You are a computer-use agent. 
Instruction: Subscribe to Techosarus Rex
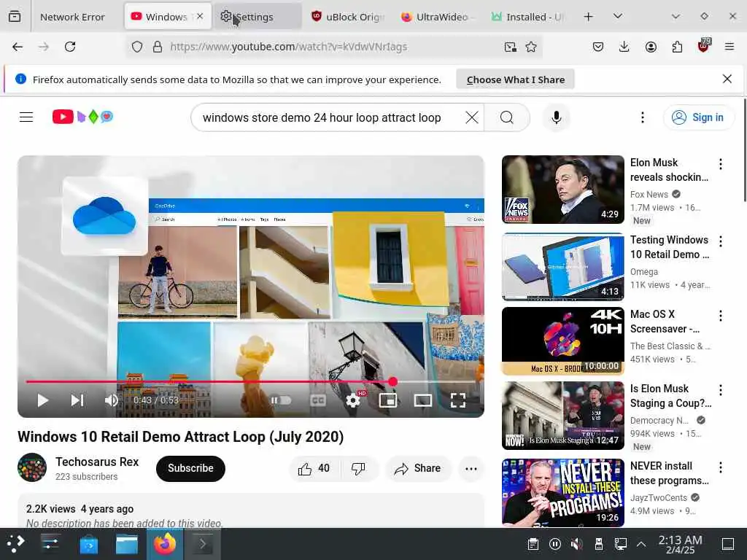pyautogui.click(x=190, y=469)
